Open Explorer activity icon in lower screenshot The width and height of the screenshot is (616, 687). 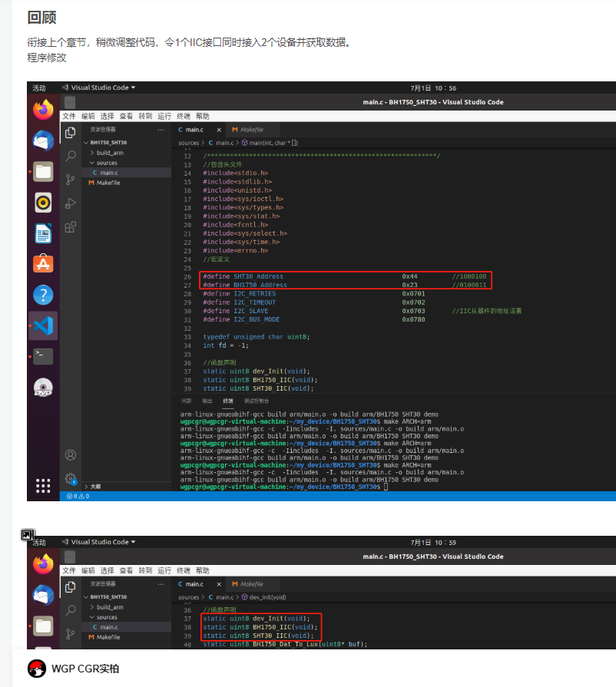(x=70, y=587)
